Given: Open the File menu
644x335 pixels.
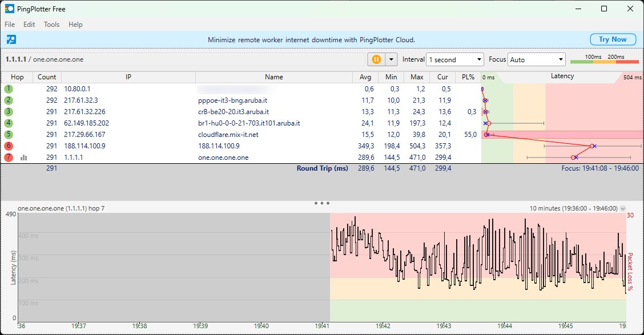Looking at the screenshot, I should coord(10,25).
